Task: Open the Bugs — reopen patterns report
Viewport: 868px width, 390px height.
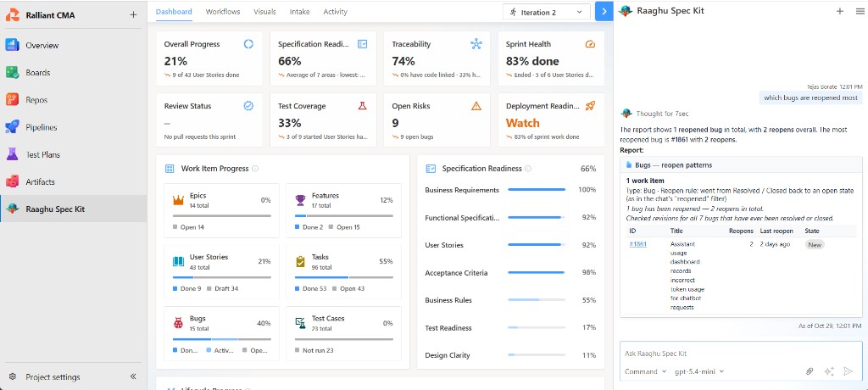Action: tap(673, 165)
